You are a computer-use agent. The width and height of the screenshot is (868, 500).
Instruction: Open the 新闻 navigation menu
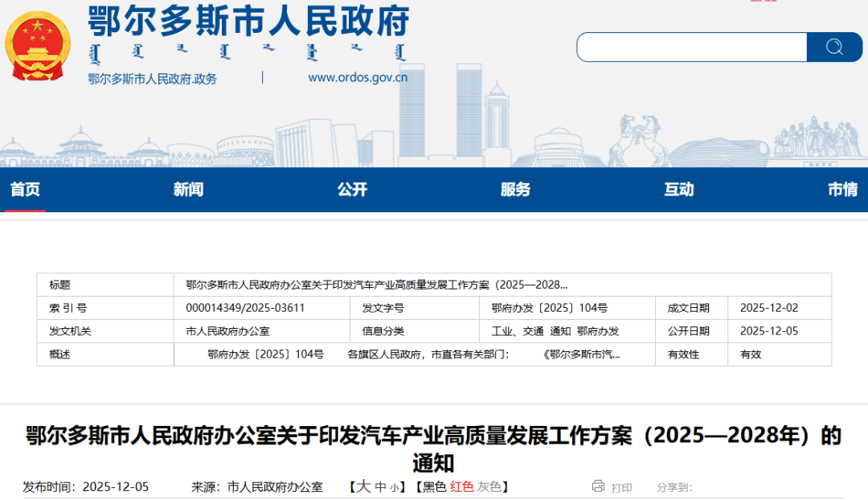tap(189, 190)
